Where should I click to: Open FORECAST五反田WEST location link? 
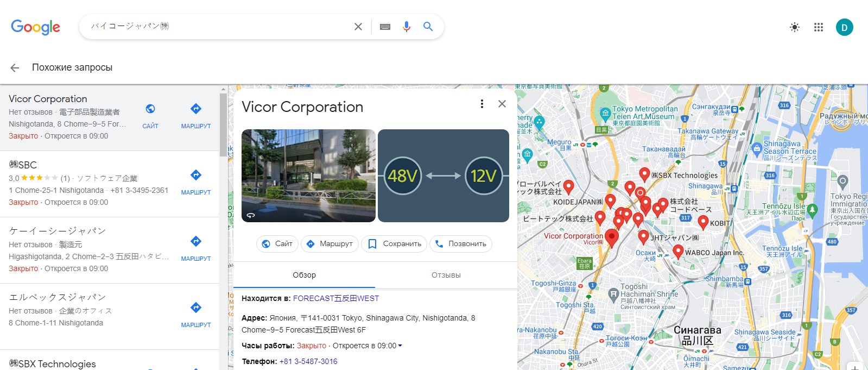(x=336, y=298)
